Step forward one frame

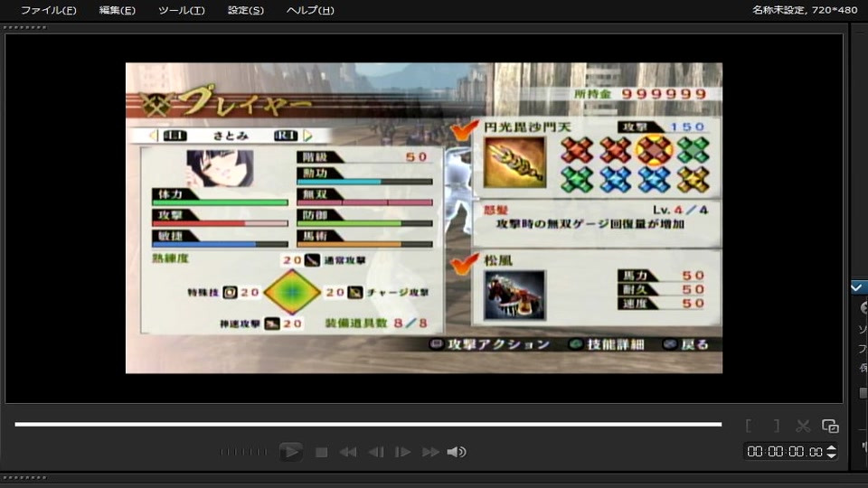[x=402, y=453]
